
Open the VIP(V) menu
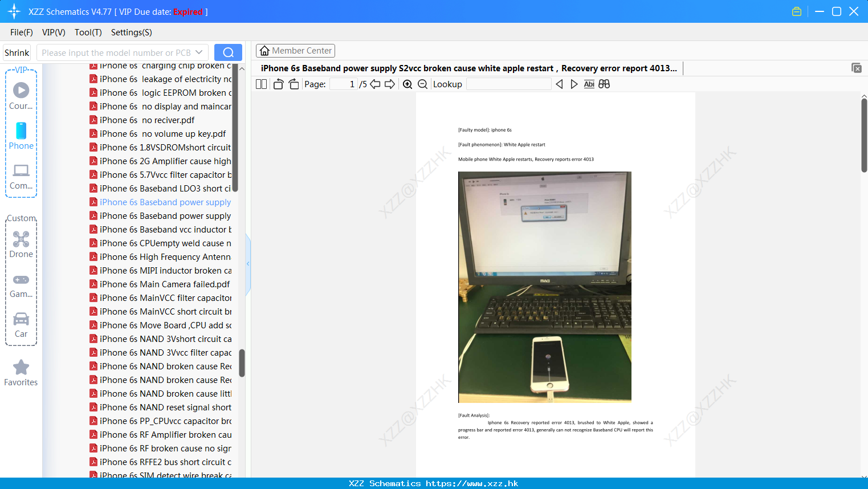54,32
